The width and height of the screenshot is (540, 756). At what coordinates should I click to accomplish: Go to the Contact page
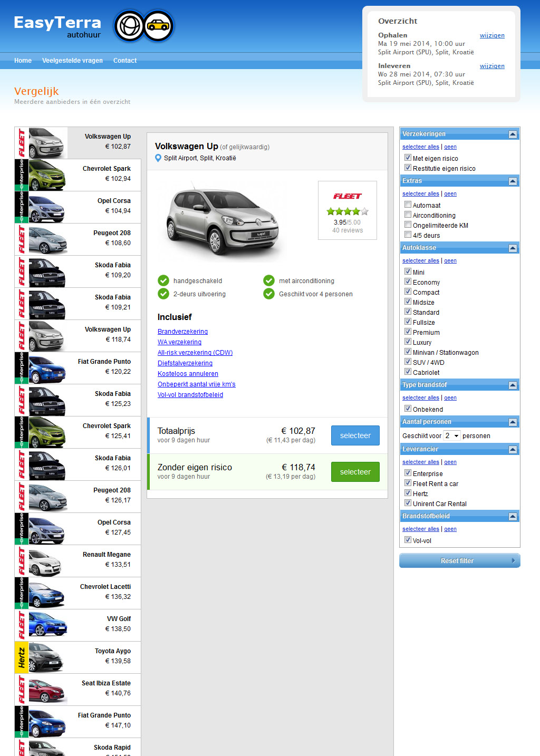pos(125,61)
